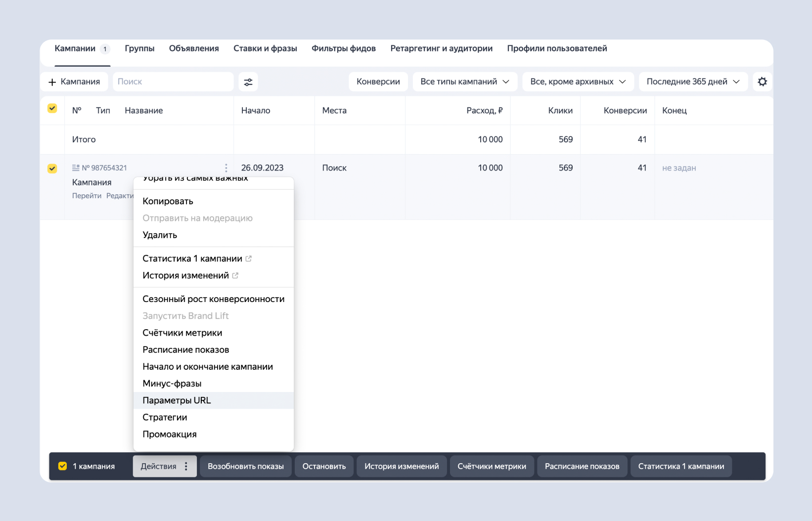This screenshot has width=812, height=521.
Task: Toggle the select-all checkbox in table header
Action: (52, 109)
